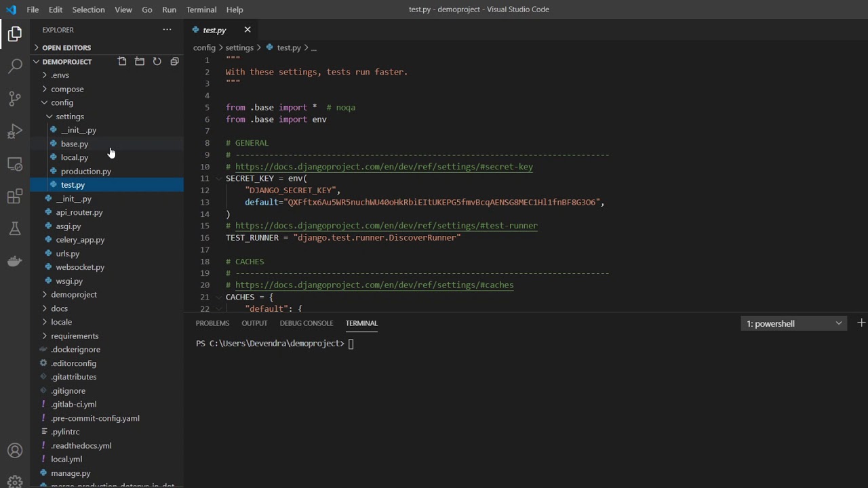Refresh the Explorer file tree
The image size is (868, 488).
click(x=157, y=62)
